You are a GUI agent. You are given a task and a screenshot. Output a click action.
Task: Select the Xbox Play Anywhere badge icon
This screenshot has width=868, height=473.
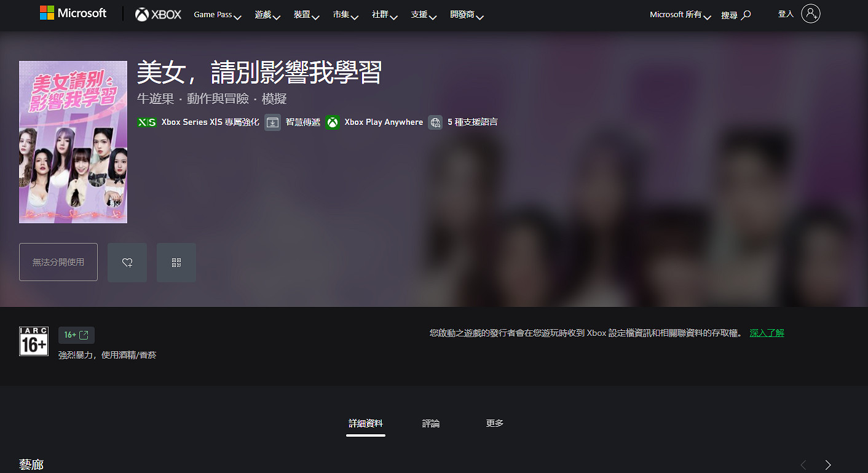333,122
